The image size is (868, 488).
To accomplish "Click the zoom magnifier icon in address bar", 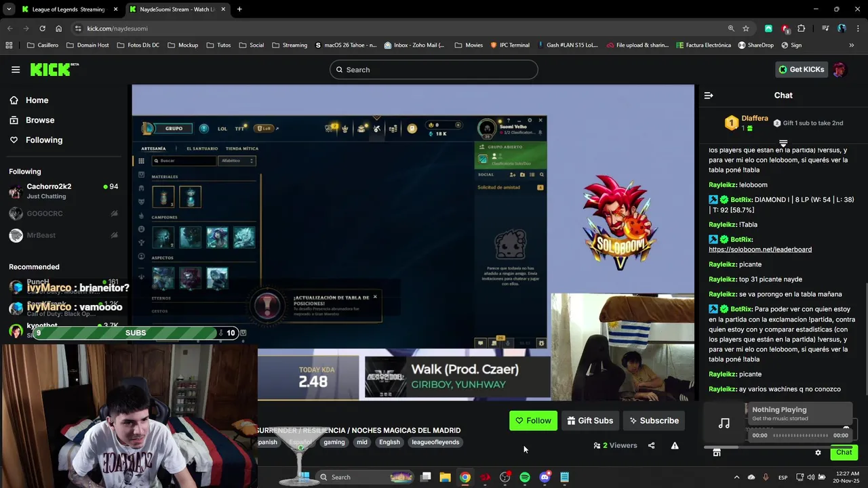I will [x=731, y=28].
